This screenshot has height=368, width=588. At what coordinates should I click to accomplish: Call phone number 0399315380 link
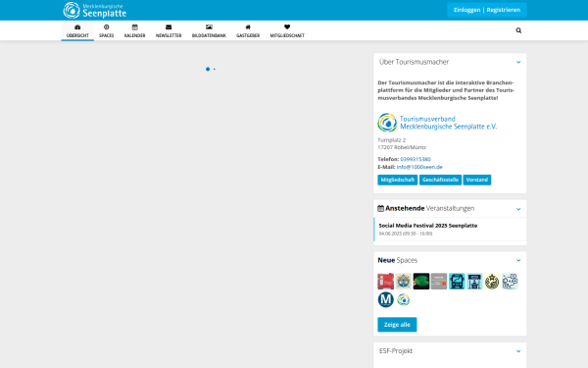[x=416, y=159]
